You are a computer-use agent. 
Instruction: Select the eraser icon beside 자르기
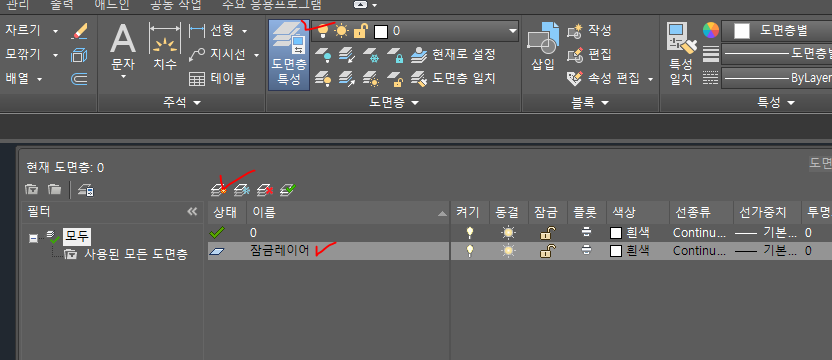[79, 31]
